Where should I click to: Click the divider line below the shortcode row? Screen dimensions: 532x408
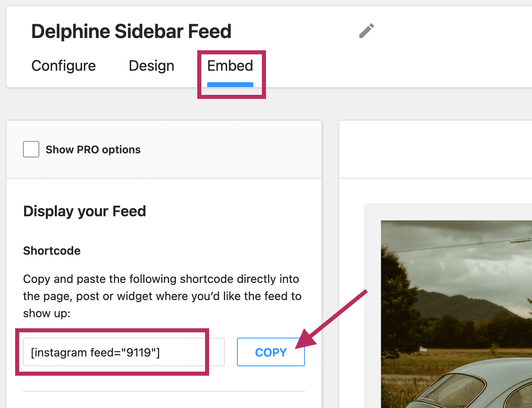pos(164,391)
